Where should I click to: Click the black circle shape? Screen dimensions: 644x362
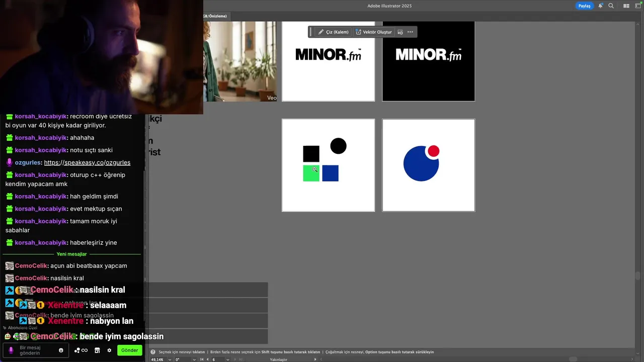(x=338, y=146)
